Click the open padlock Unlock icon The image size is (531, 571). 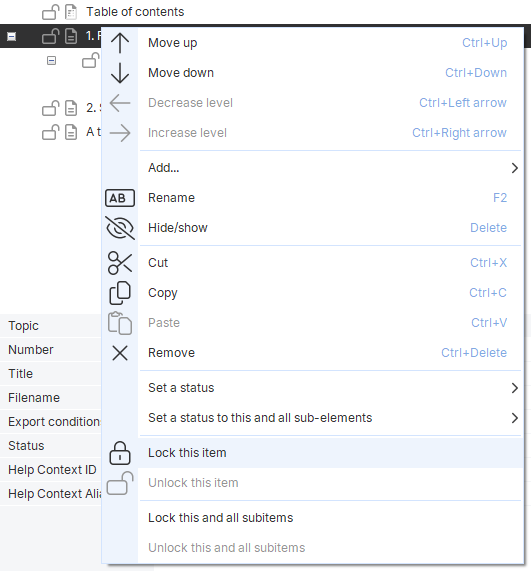coord(120,483)
